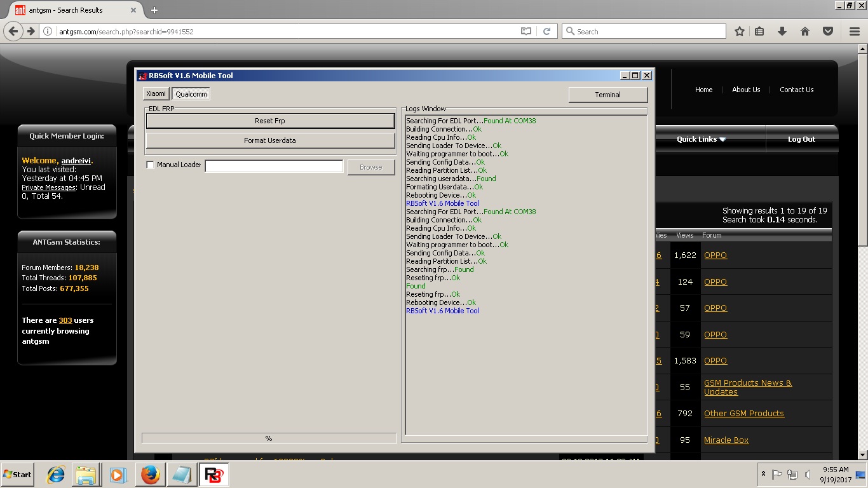Viewport: 868px width, 488px height.
Task: Switch to Xiaomi tab
Action: click(156, 93)
